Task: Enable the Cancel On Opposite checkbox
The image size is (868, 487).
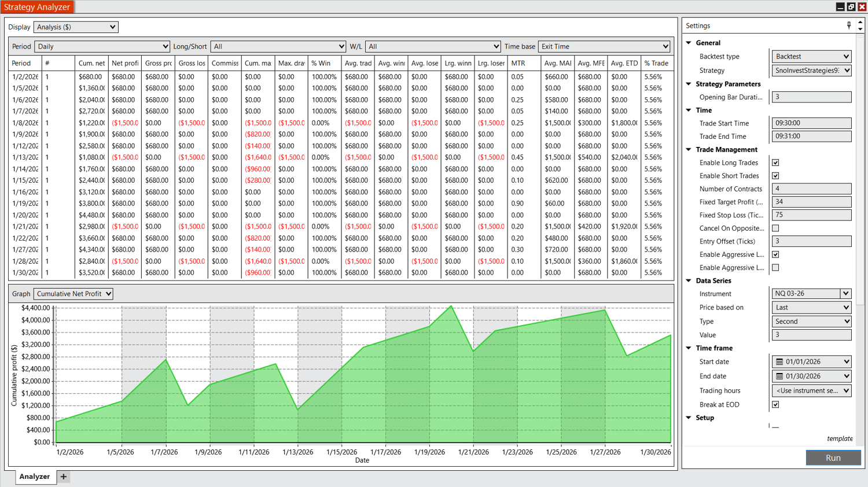Action: click(x=775, y=228)
